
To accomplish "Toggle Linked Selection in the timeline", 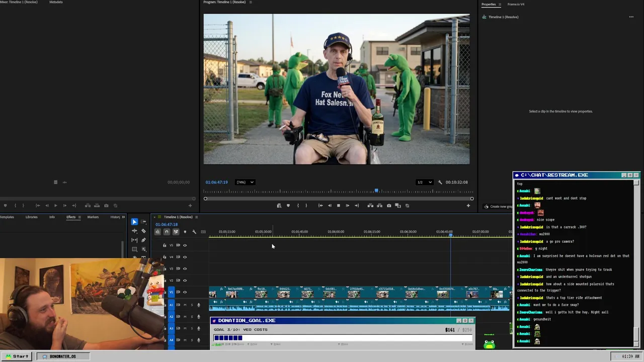I will [176, 232].
